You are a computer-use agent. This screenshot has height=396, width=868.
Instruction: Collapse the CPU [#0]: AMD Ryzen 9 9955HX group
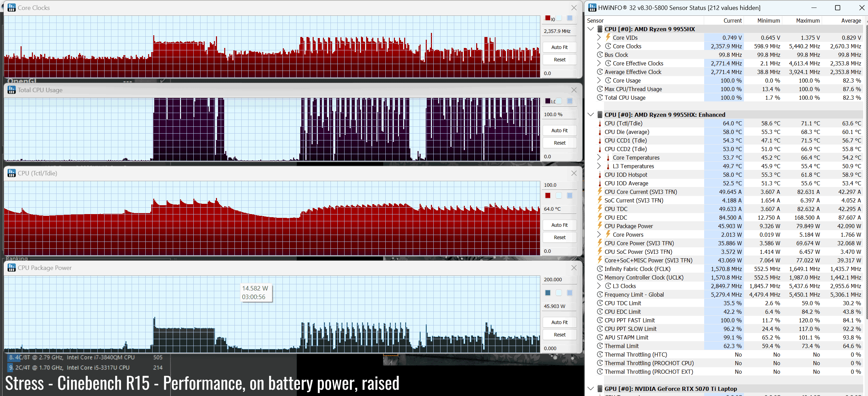591,29
